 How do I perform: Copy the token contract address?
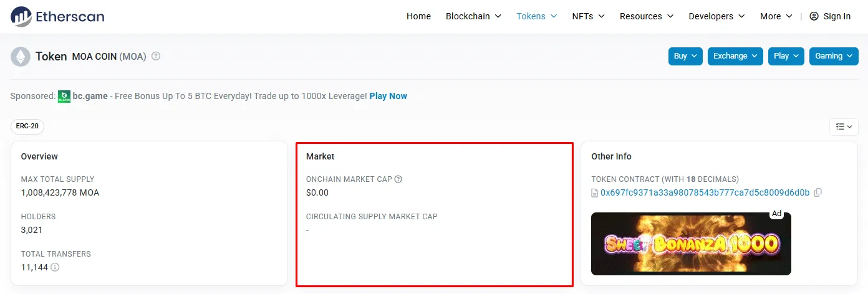tap(818, 192)
